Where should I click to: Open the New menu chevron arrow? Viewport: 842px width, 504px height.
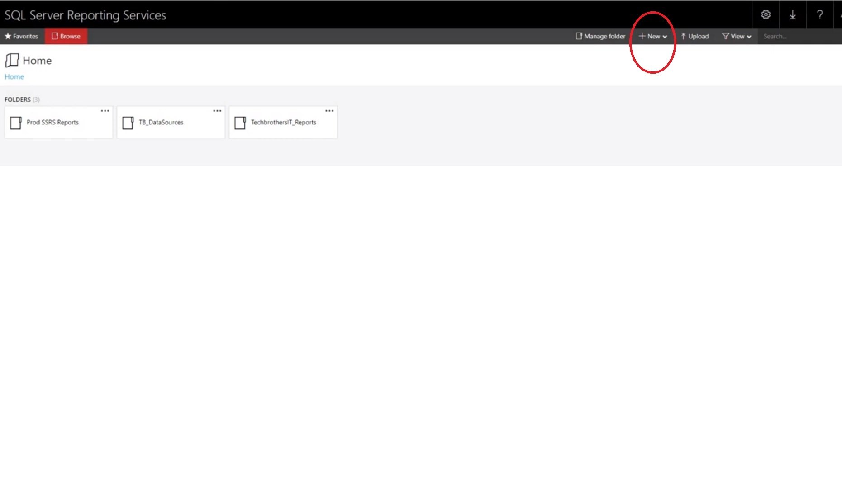coord(665,37)
